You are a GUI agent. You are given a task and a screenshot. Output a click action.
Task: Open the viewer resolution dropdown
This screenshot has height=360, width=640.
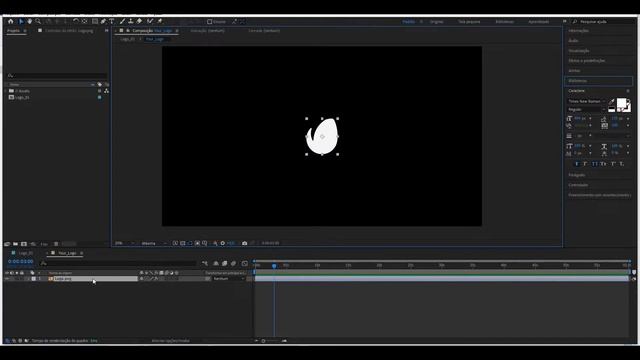tap(153, 243)
